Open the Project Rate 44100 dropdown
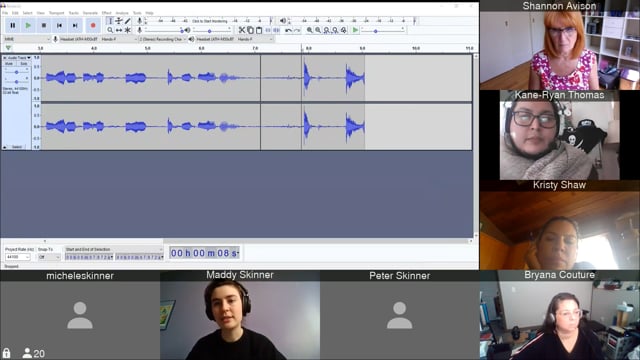Image resolution: width=640 pixels, height=360 pixels. coord(18,257)
